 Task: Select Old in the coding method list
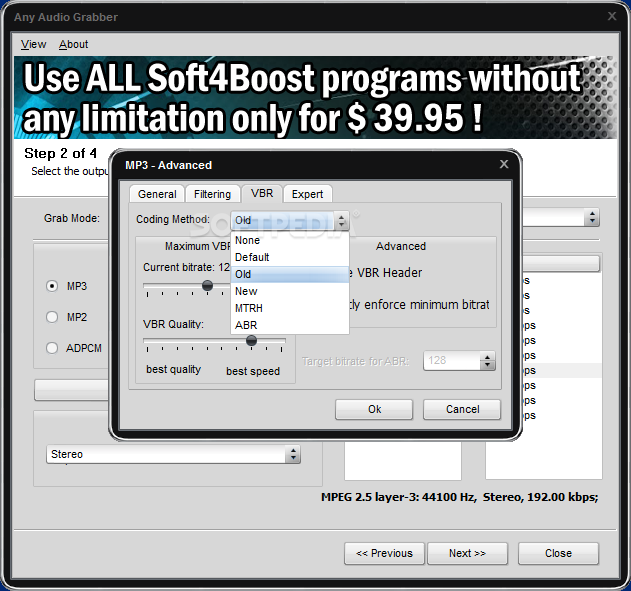290,274
